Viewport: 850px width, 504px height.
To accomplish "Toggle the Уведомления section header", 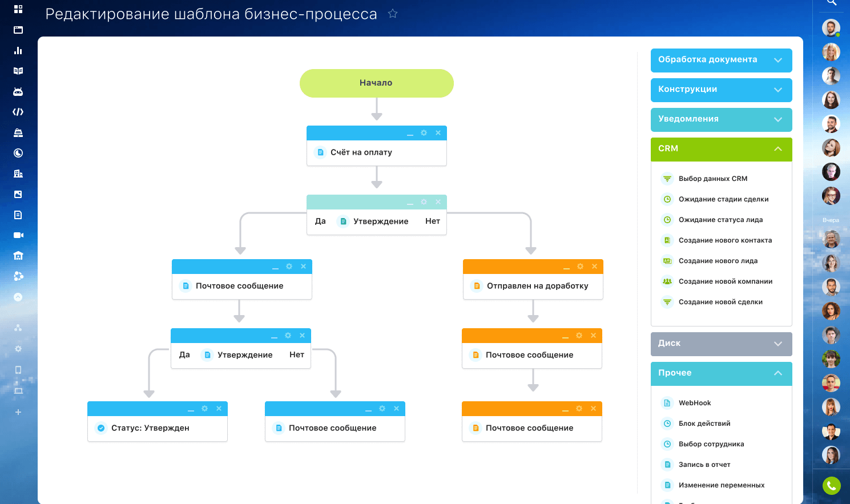I will click(x=721, y=119).
